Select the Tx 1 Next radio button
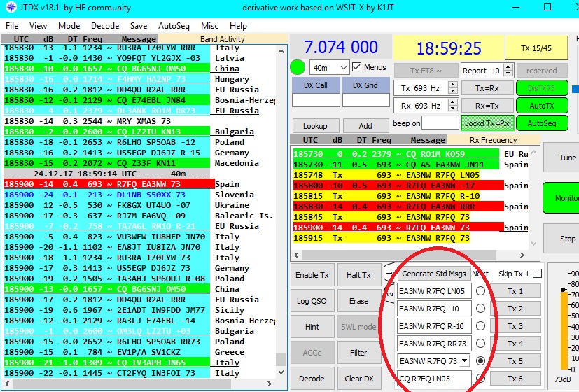Image resolution: width=579 pixels, height=392 pixels. [x=480, y=291]
